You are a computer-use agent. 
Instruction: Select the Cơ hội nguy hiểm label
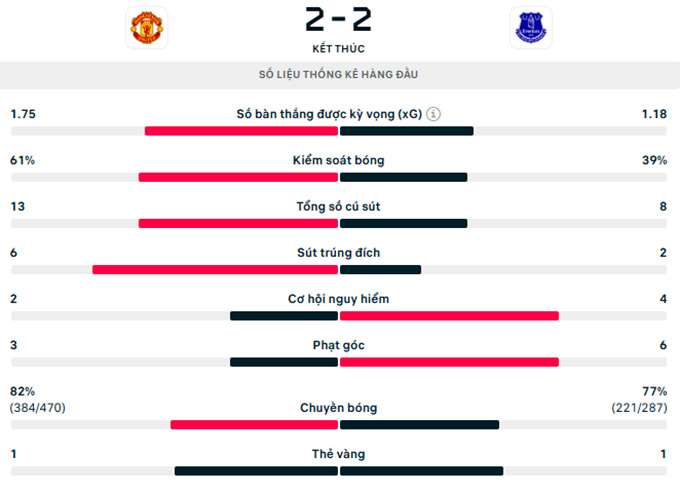(338, 299)
